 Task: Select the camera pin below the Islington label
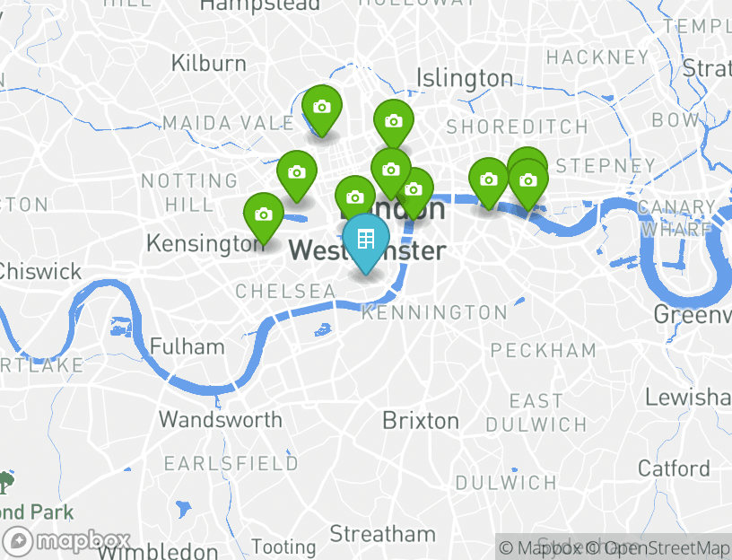(x=394, y=122)
